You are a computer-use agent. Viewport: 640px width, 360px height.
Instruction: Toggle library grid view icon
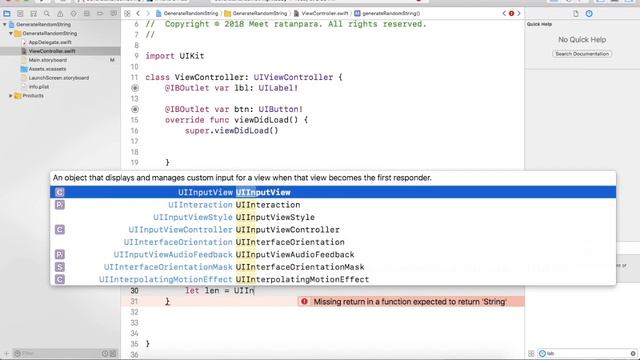tap(531, 353)
